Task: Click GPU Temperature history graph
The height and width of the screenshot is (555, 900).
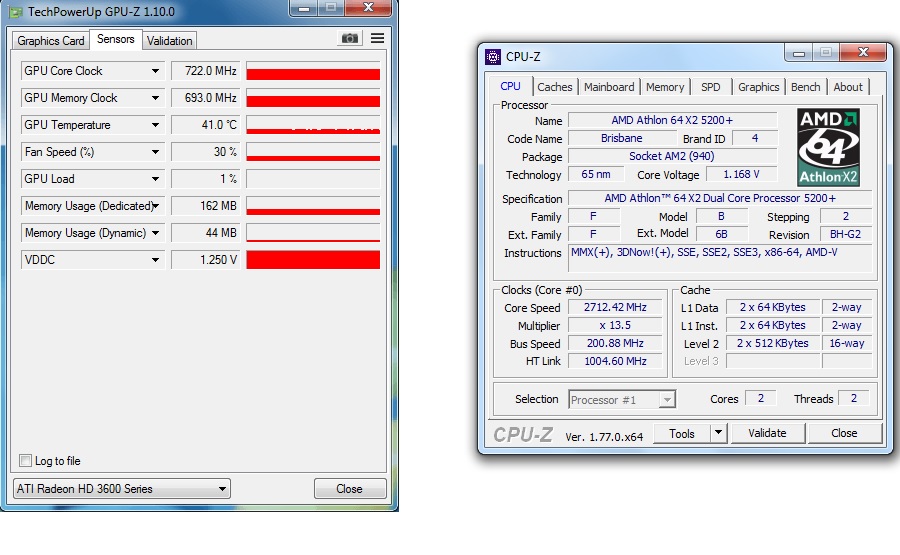Action: tap(313, 125)
